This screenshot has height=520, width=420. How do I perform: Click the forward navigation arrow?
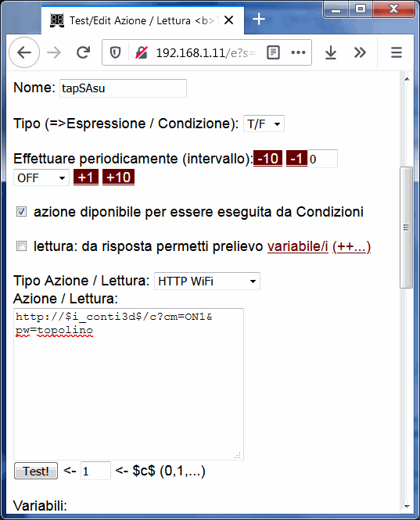(x=54, y=52)
